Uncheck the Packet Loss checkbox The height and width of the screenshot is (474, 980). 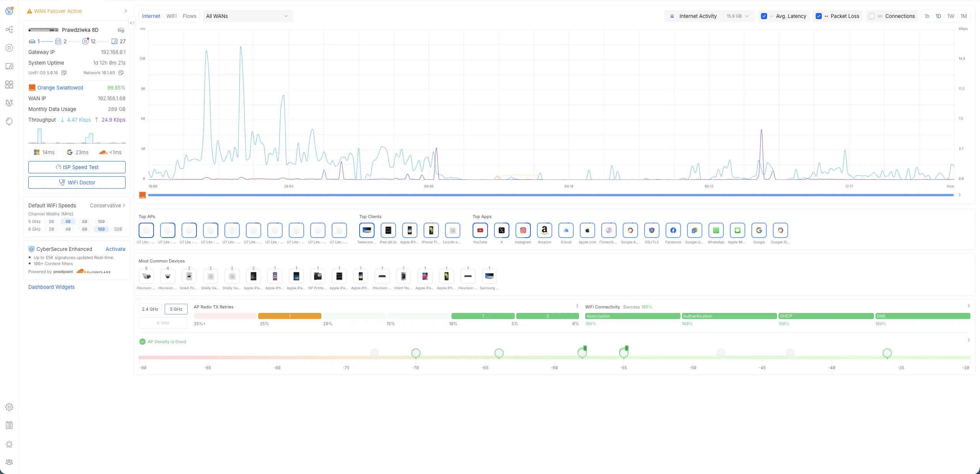tap(818, 16)
